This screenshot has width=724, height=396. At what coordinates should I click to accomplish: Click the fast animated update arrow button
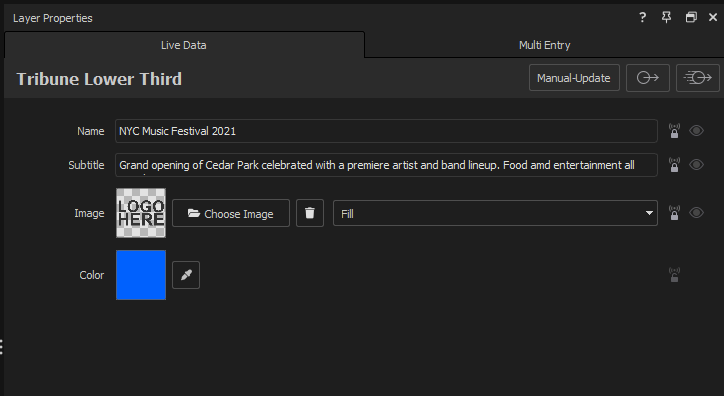[x=697, y=78]
